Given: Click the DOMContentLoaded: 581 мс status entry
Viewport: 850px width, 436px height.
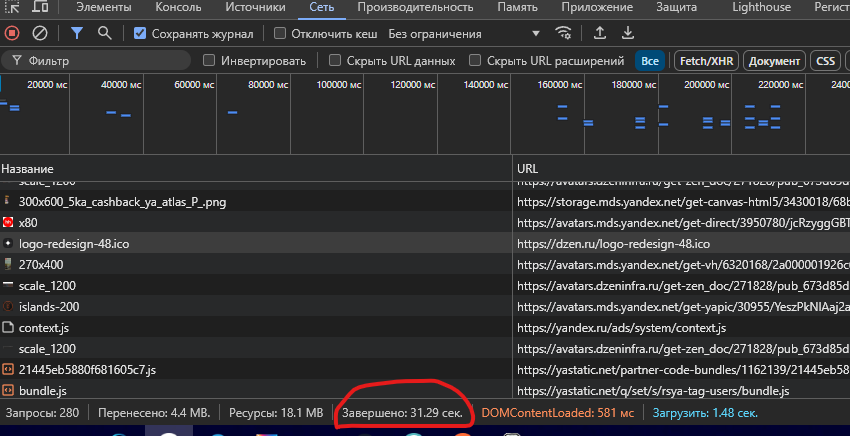Looking at the screenshot, I should [x=557, y=413].
